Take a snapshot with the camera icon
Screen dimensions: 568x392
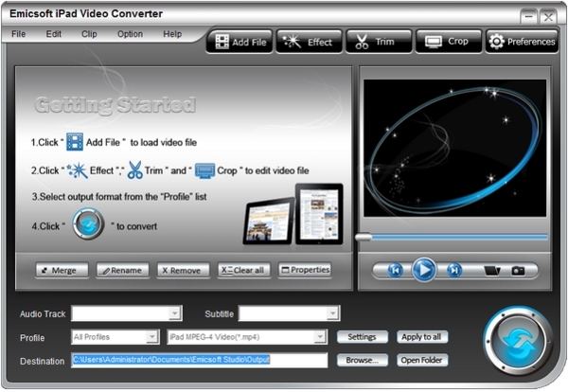click(518, 270)
